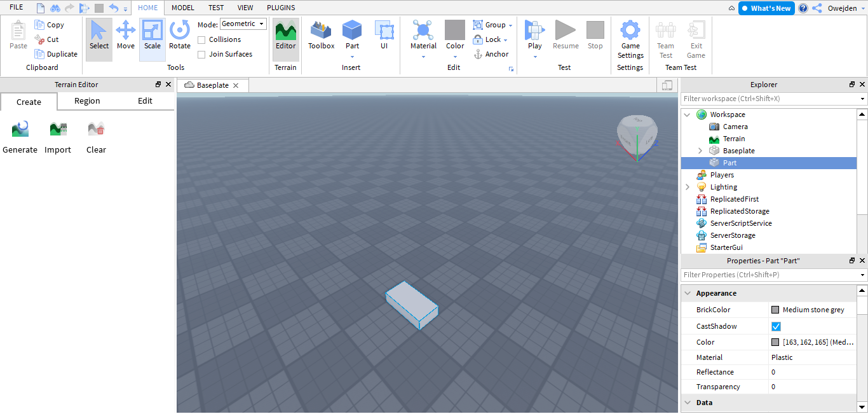868x414 pixels.
Task: Click Generate in the Terrain Editor
Action: click(x=20, y=137)
